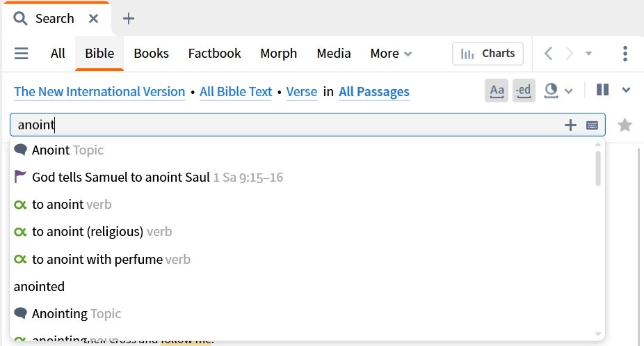The image size is (644, 346).
Task: Click the star favorite search icon
Action: (625, 125)
